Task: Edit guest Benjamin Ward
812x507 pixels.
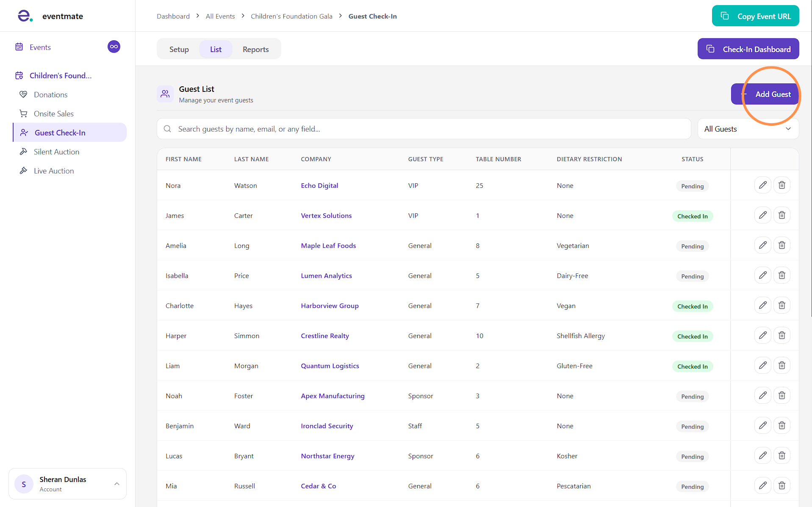Action: click(x=762, y=425)
